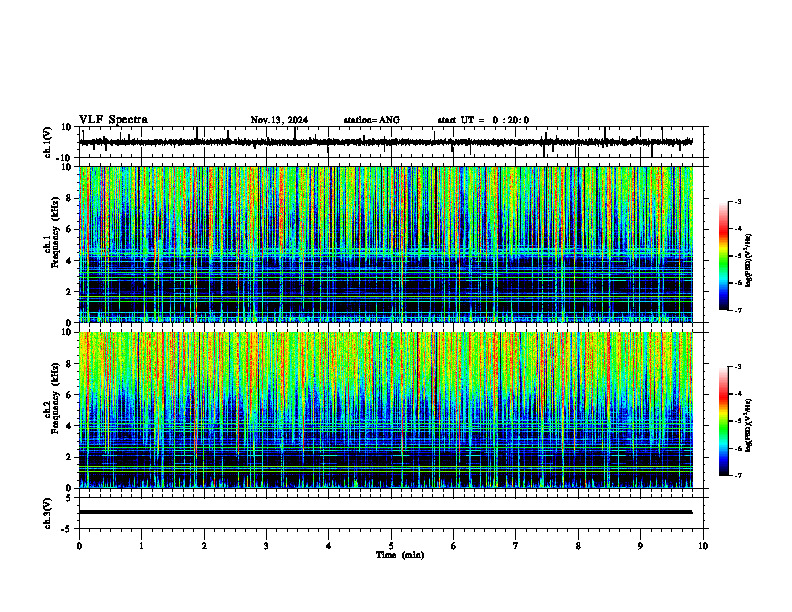Click time axis tick label "5"

pos(391,546)
